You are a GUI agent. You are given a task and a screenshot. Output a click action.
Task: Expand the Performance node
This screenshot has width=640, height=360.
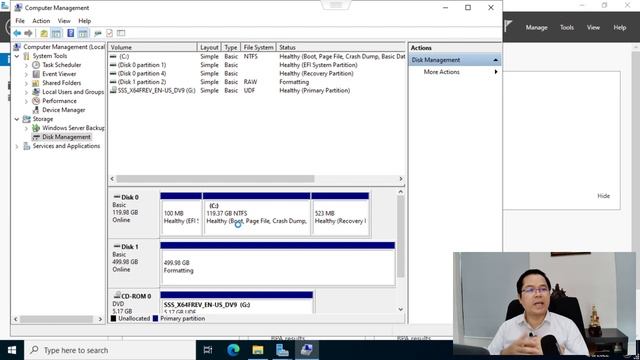coord(26,101)
